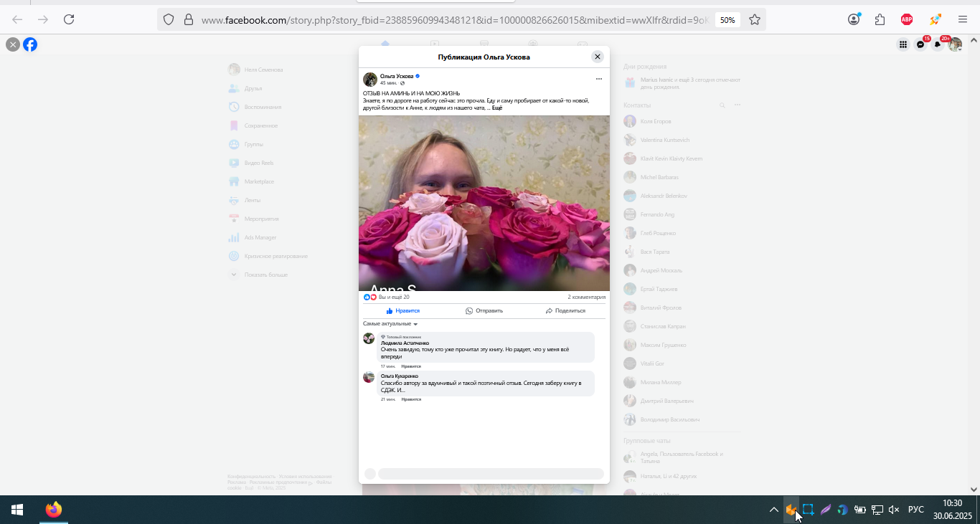The image size is (980, 524).
Task: Expand the Самые актуальные comment sorting dropdown
Action: [x=390, y=324]
